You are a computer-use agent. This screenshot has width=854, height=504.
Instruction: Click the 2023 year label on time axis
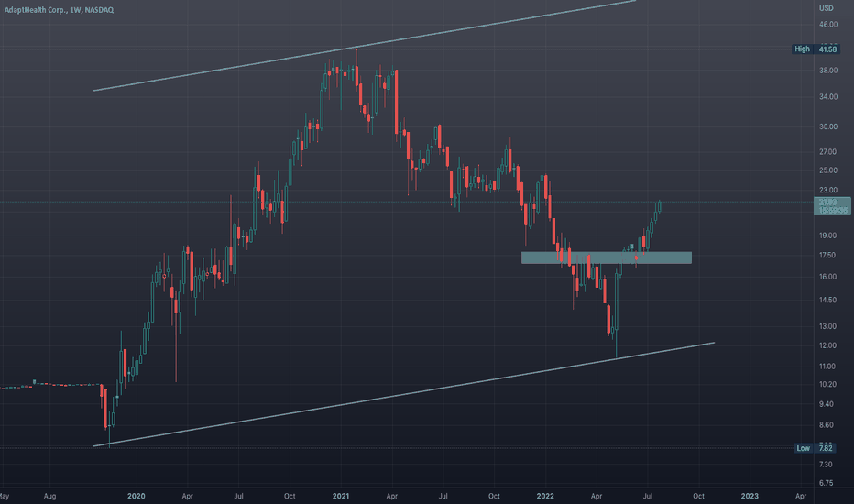pyautogui.click(x=750, y=496)
